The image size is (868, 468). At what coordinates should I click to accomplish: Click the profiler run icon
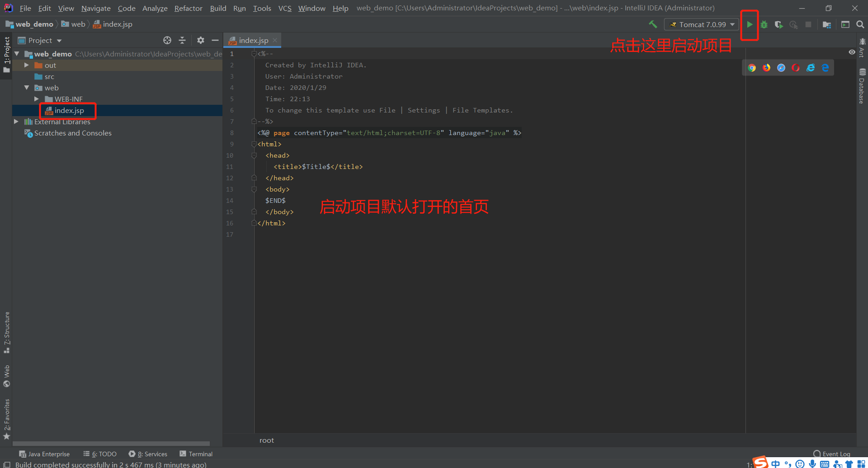pyautogui.click(x=793, y=24)
